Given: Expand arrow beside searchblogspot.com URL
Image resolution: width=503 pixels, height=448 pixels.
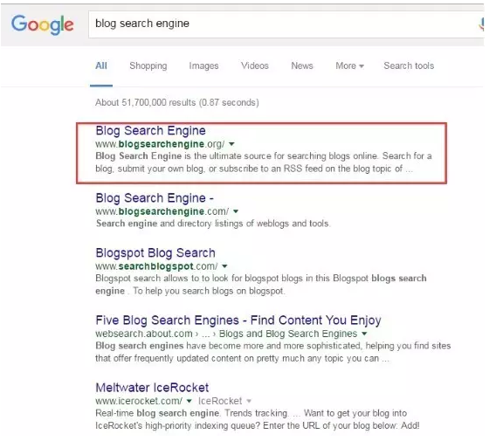Looking at the screenshot, I should 224,266.
